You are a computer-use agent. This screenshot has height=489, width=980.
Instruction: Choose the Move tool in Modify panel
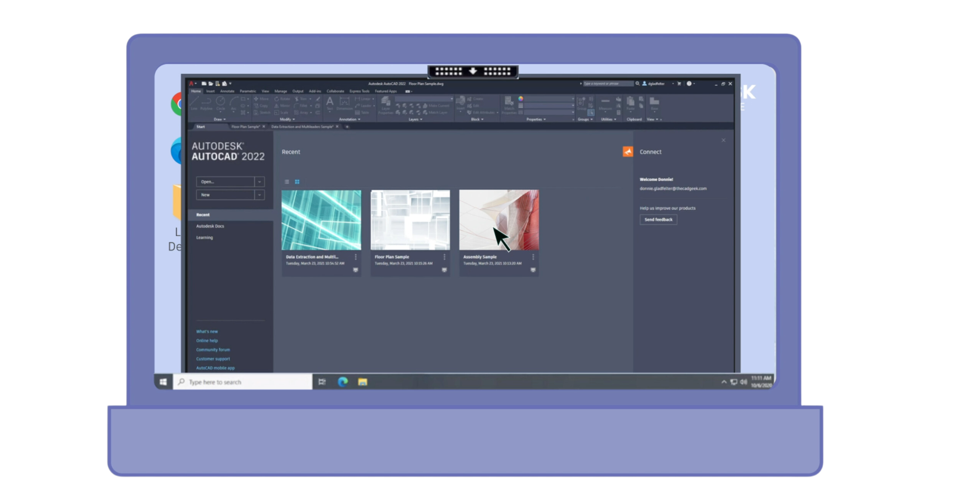(261, 99)
